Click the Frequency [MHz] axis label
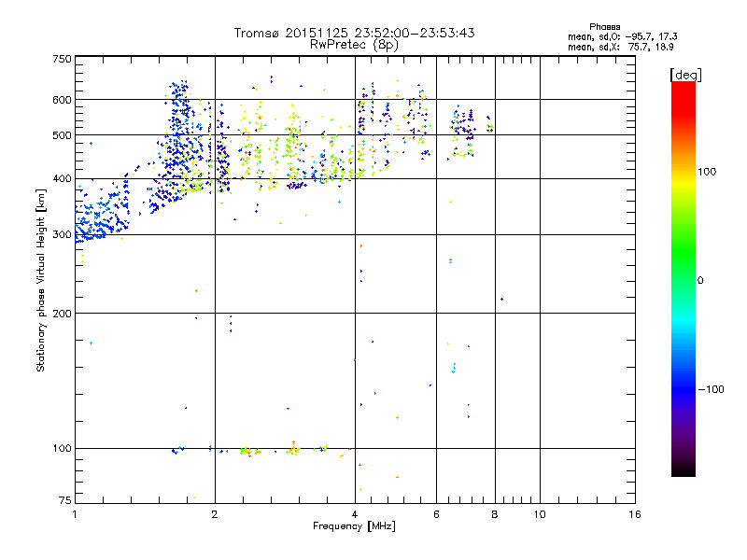 354,527
